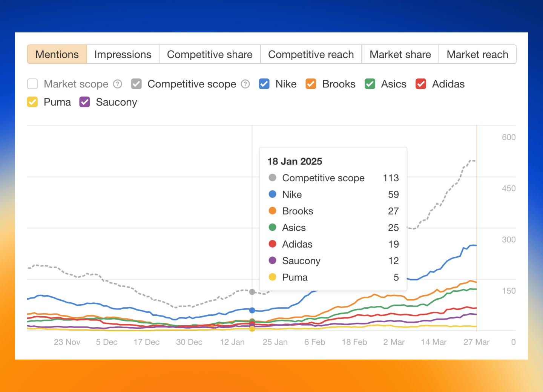Click the 600 y-axis label
The width and height of the screenshot is (543, 392).
(509, 137)
